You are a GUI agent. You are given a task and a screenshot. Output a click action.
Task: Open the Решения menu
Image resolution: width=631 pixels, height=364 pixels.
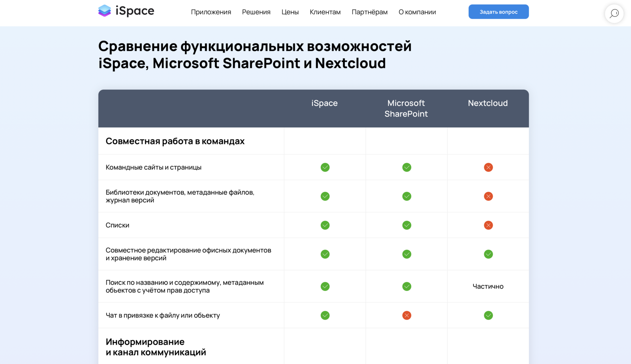coord(256,12)
